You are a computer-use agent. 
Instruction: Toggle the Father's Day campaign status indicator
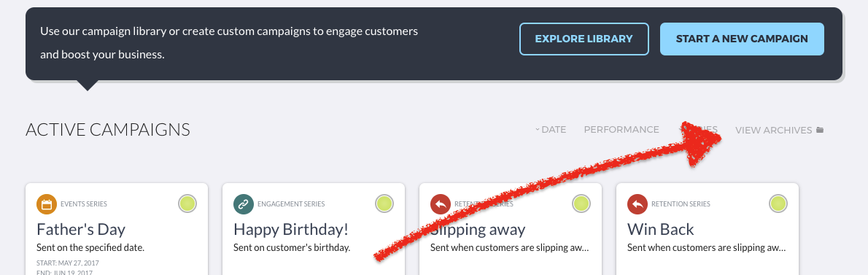pyautogui.click(x=187, y=204)
